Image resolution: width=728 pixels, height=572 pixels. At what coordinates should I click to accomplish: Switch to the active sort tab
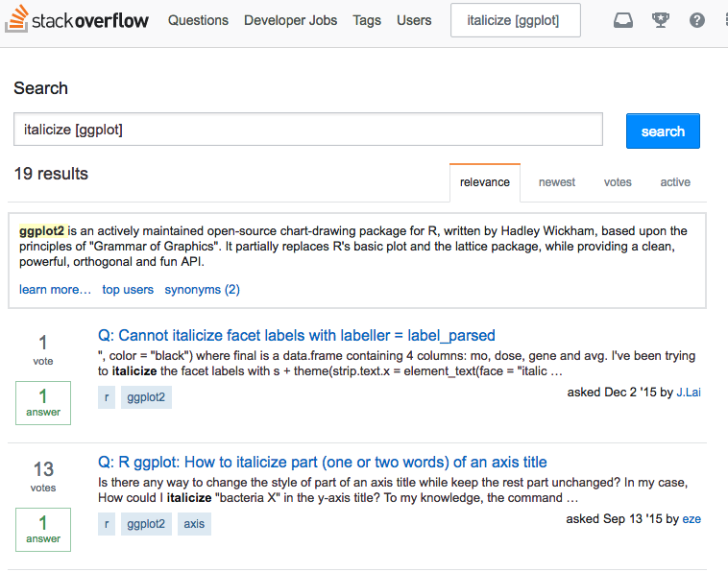675,182
